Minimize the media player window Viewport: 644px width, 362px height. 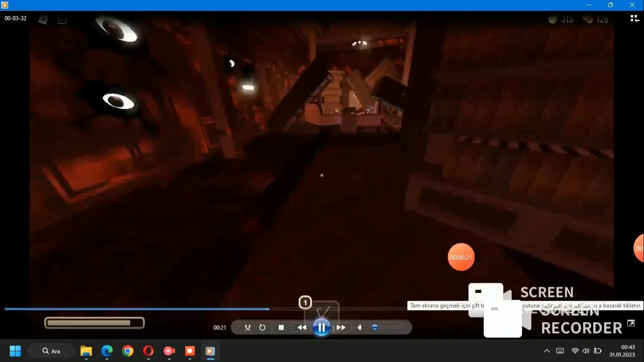[x=589, y=5]
